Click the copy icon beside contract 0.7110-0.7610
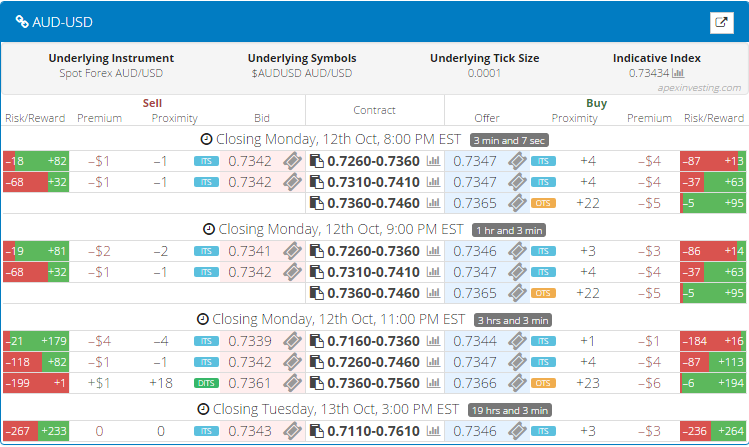 pyautogui.click(x=317, y=432)
